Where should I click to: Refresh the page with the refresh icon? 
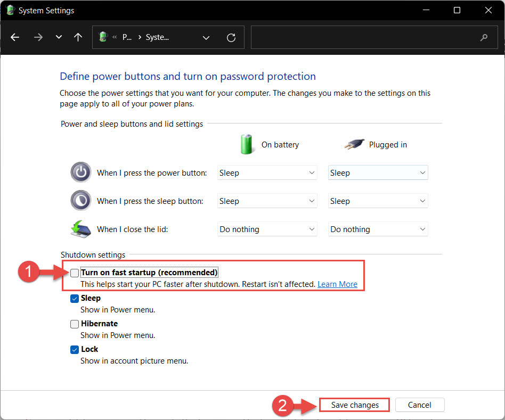pyautogui.click(x=231, y=38)
